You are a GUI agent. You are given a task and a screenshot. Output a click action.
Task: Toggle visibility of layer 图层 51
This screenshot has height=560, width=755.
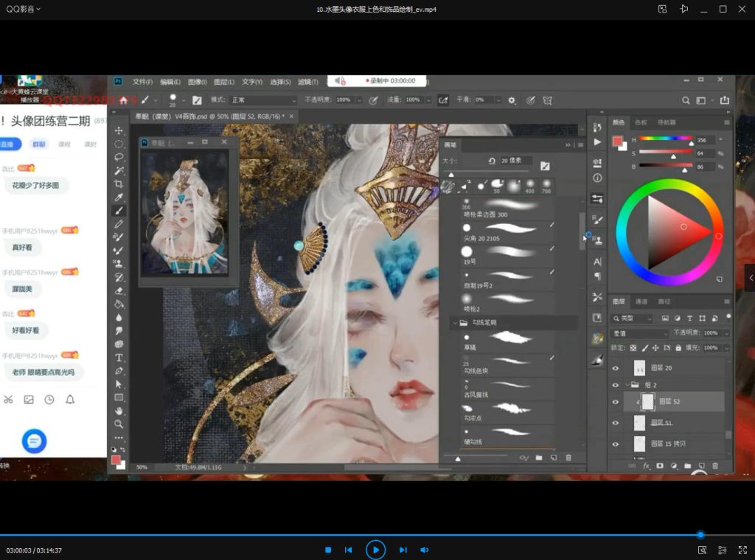[616, 423]
